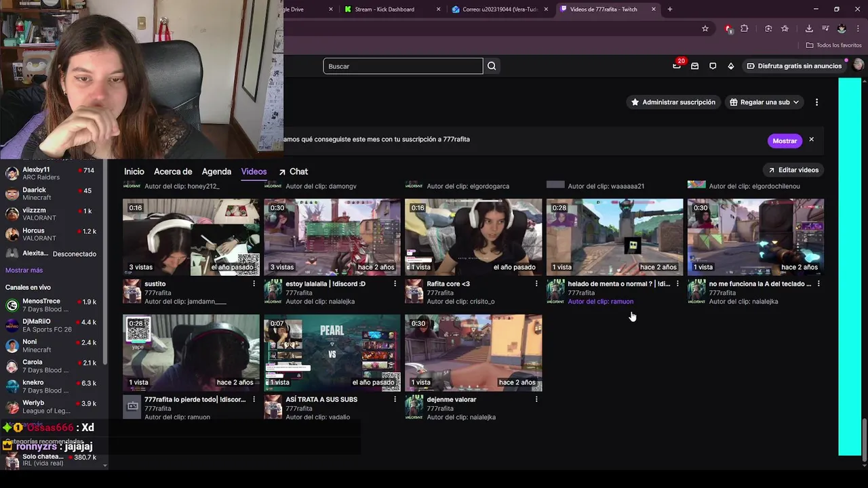The image size is (868, 488).
Task: Dismiss the subscription banner with X
Action: (811, 140)
